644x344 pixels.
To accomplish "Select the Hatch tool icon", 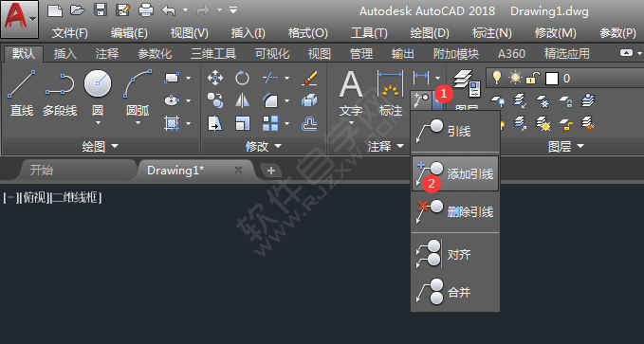I will point(172,123).
